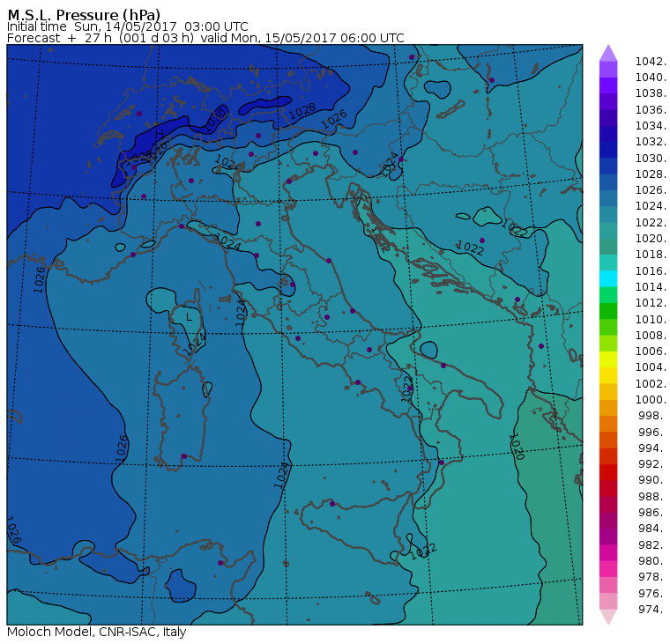Click the '1012.' legend value
The height and width of the screenshot is (644, 670).
click(x=651, y=303)
